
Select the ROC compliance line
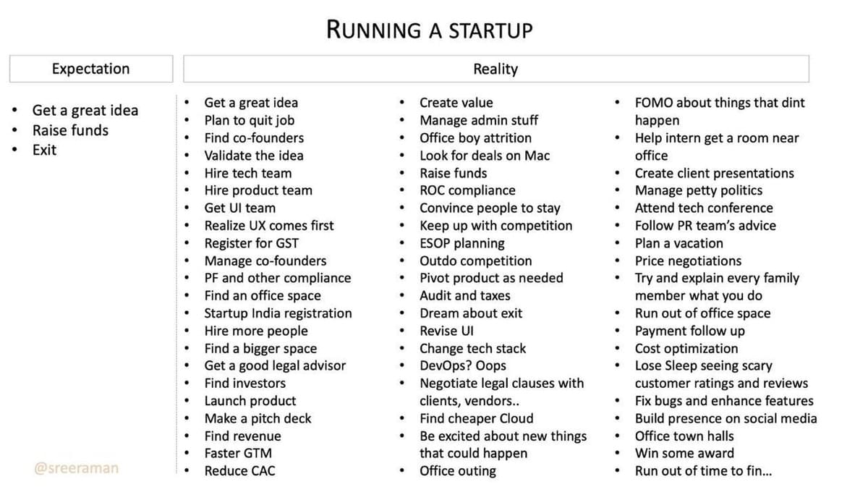467,190
